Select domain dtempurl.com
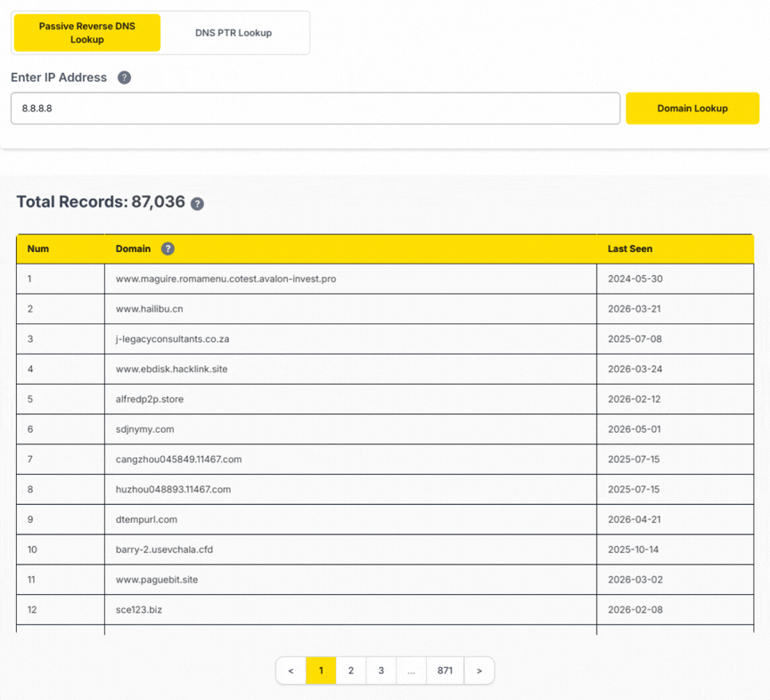Screen dimensions: 770x700 click(146, 519)
